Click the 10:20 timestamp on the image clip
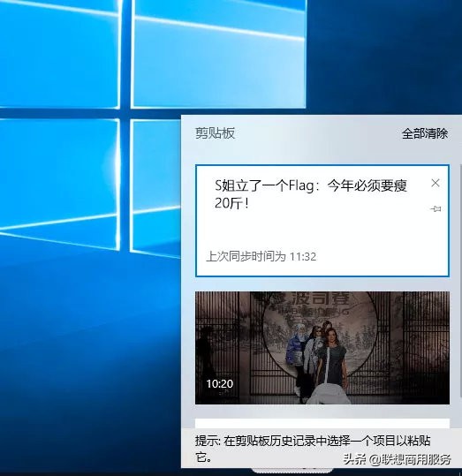This screenshot has height=476, width=462. pyautogui.click(x=220, y=383)
